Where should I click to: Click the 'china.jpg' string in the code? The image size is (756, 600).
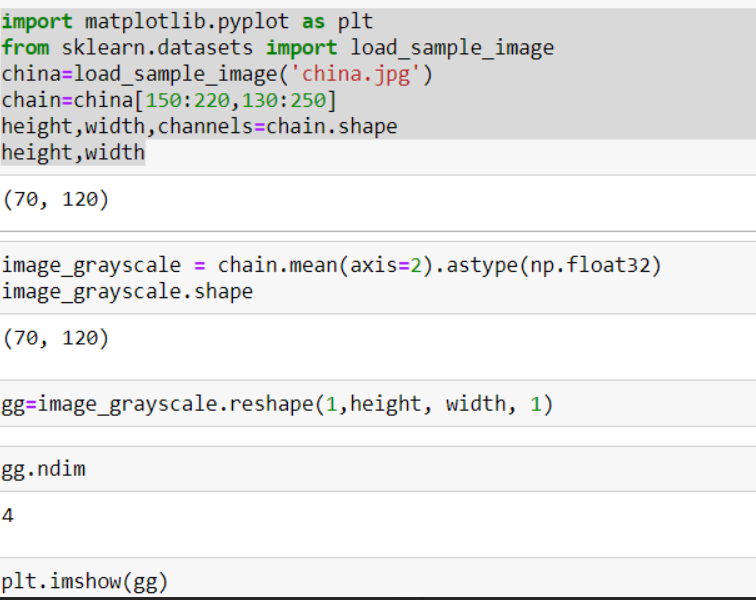[360, 74]
